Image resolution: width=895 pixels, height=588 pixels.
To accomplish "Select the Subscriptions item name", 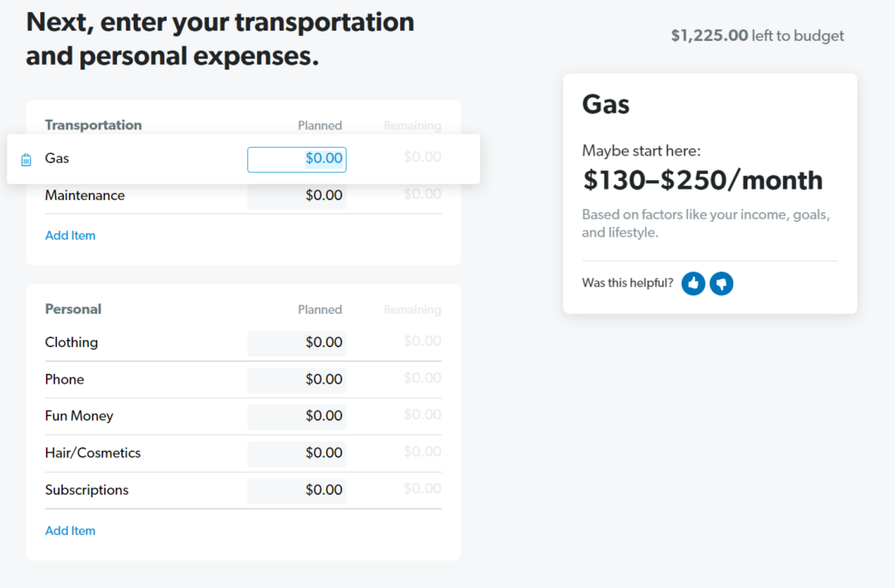I will tap(87, 490).
